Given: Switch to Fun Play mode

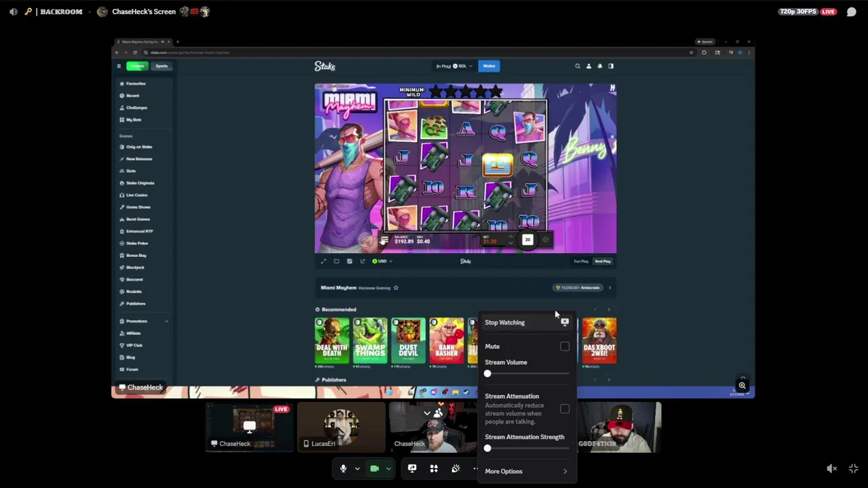Looking at the screenshot, I should 581,261.
